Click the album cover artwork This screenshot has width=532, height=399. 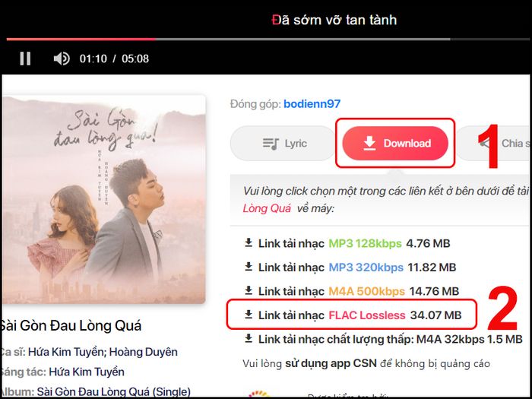point(103,199)
